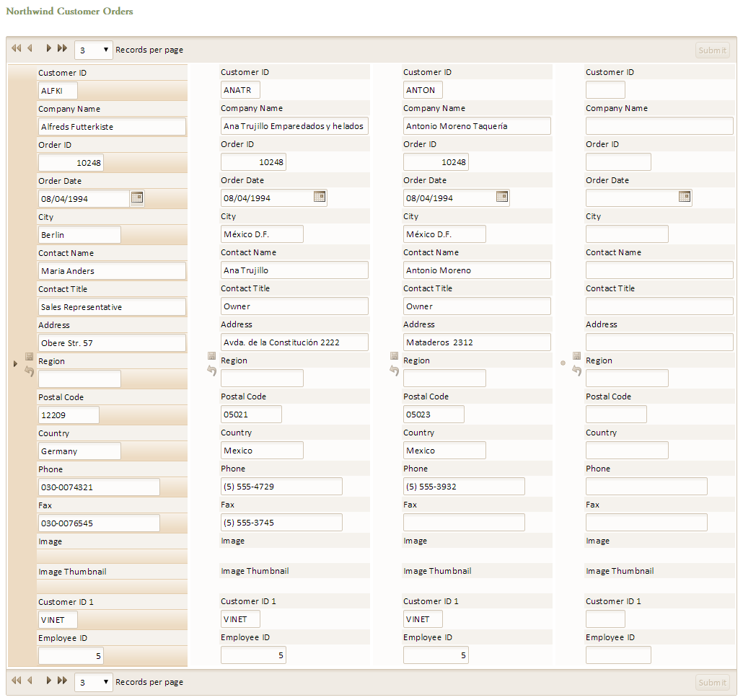This screenshot has width=743, height=700.
Task: Edit Avda. de la Constitución 2222 address
Action: click(x=294, y=342)
